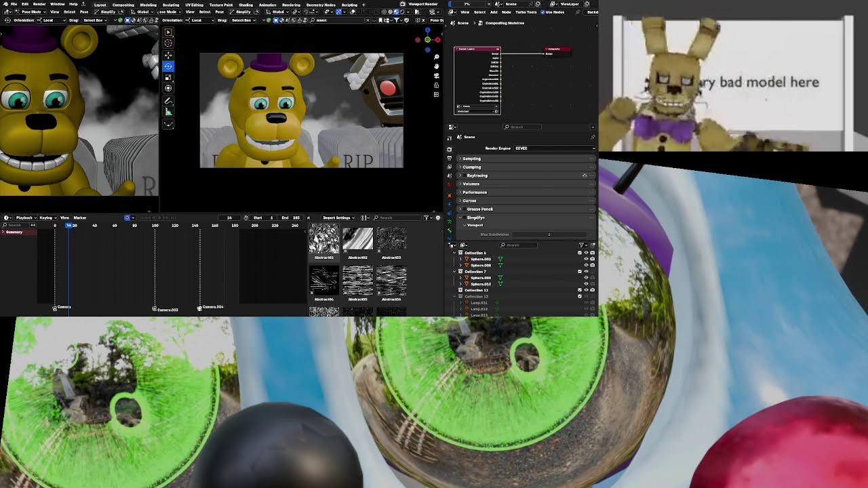Expand the Sampling panel

point(526,159)
